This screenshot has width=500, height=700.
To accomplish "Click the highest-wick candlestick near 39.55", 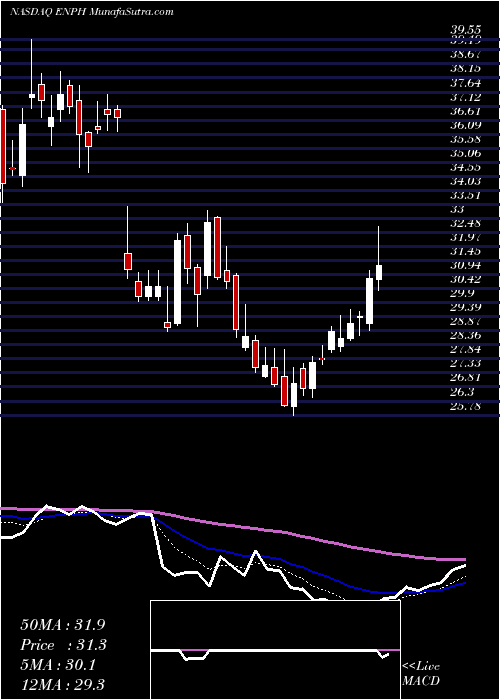I will (x=32, y=74).
